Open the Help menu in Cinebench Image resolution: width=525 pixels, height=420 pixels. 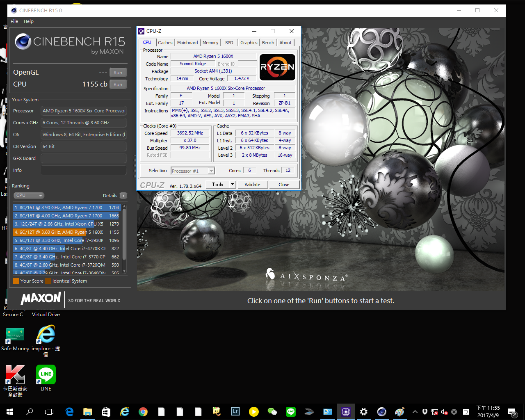29,21
